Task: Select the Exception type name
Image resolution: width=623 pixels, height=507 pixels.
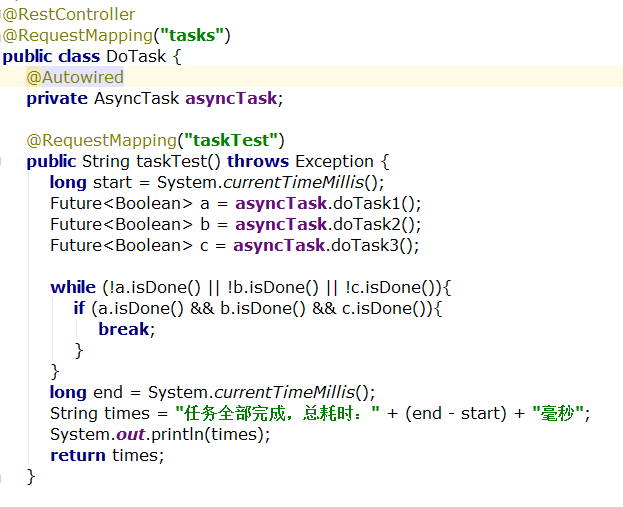Action: pos(334,161)
